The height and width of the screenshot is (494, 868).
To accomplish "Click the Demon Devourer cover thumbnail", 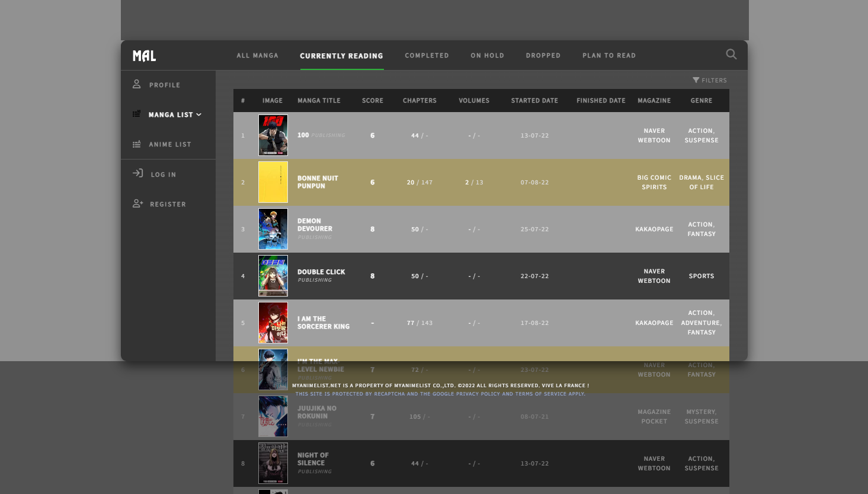I will (273, 229).
